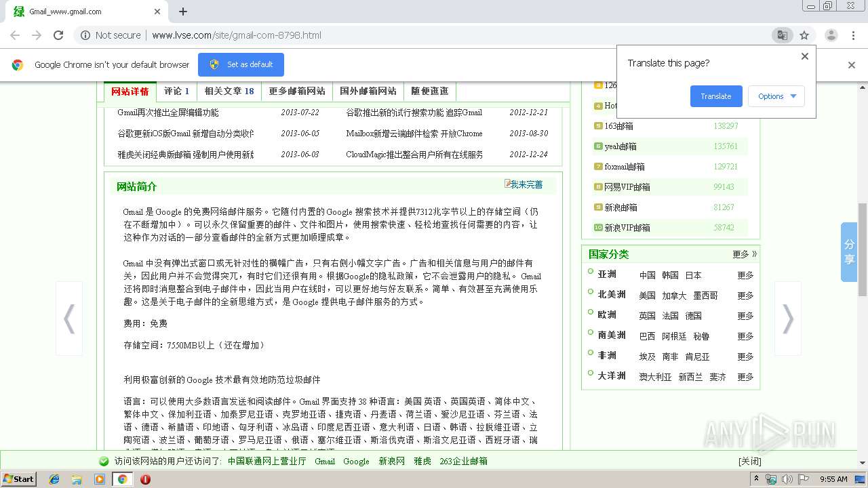Open a new browser tab

point(183,12)
